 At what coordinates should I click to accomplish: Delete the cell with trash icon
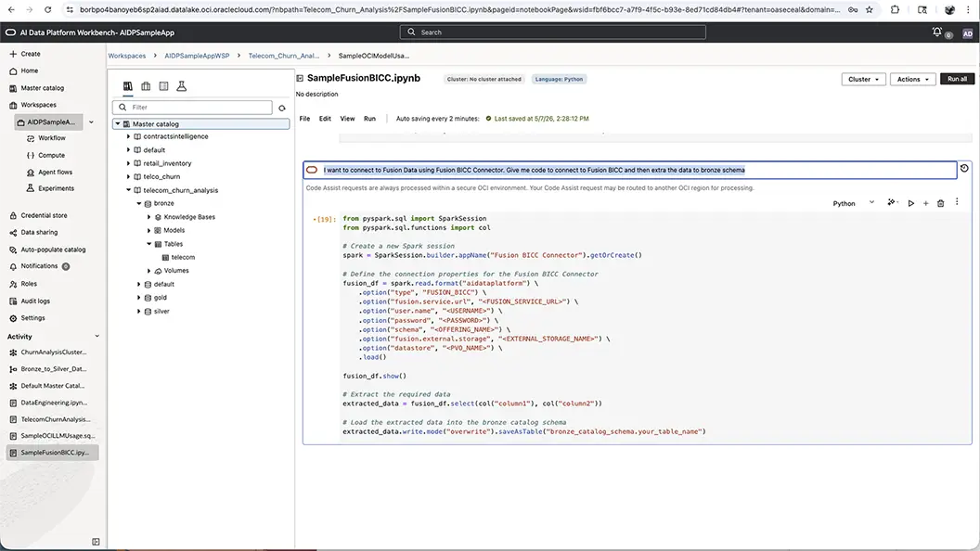click(x=941, y=203)
